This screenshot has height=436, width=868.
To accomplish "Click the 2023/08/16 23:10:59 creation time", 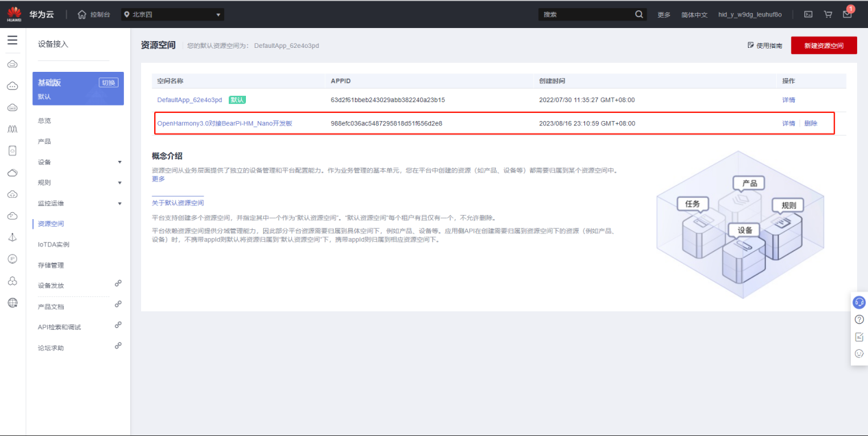I will tap(587, 124).
